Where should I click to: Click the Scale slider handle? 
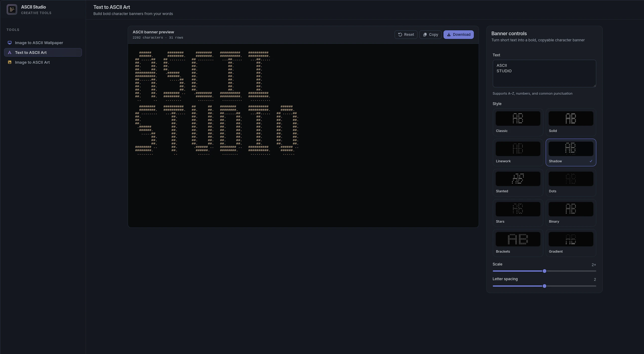click(544, 271)
